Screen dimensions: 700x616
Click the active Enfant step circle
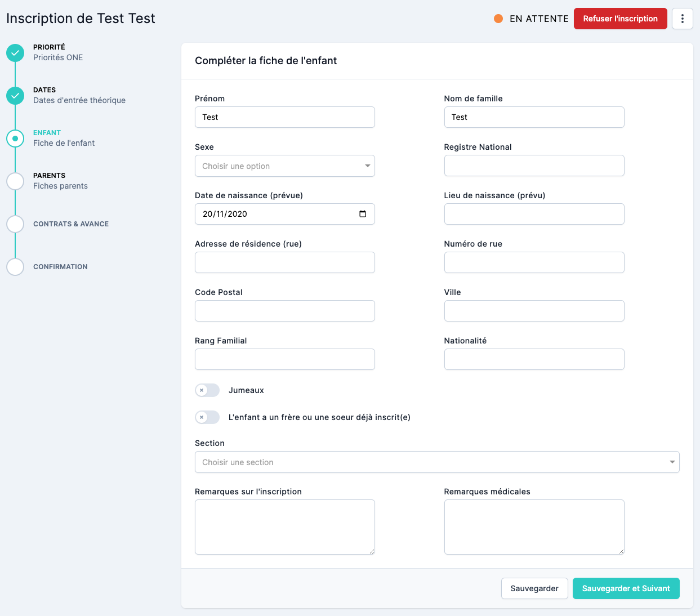[x=15, y=139]
